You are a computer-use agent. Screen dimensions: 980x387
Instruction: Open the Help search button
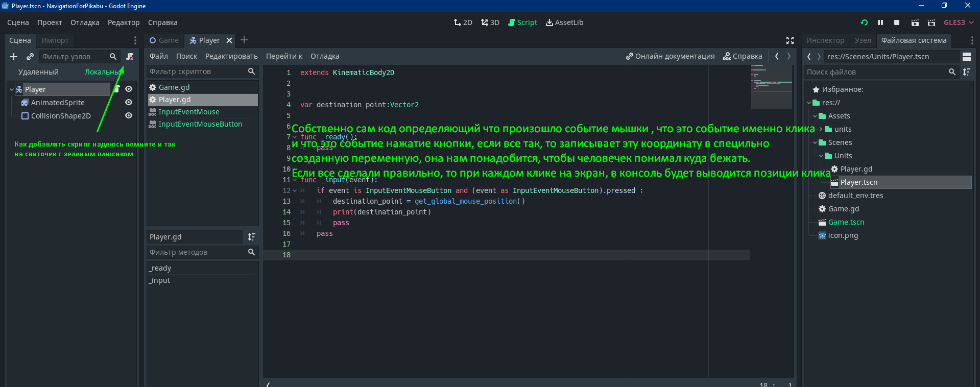(743, 56)
